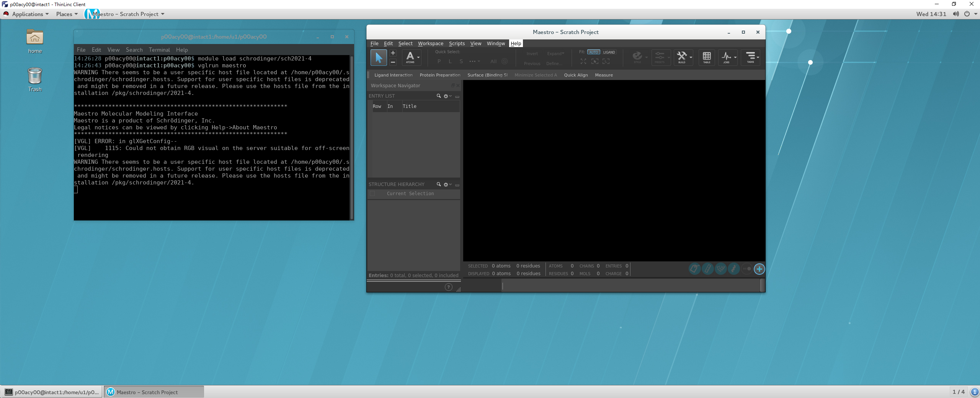Click the blue plus workspace configuration button
The width and height of the screenshot is (980, 398).
click(x=759, y=269)
